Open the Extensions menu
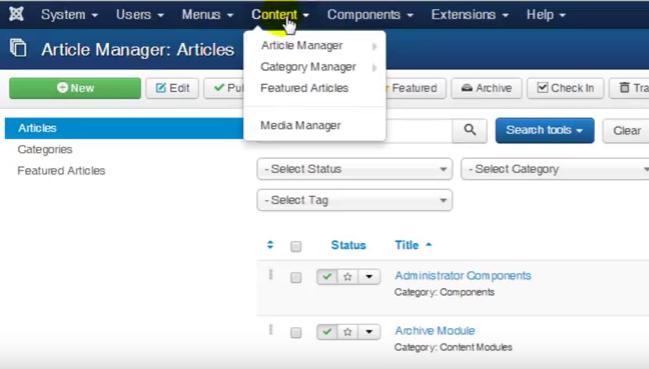649x369 pixels. click(x=470, y=15)
